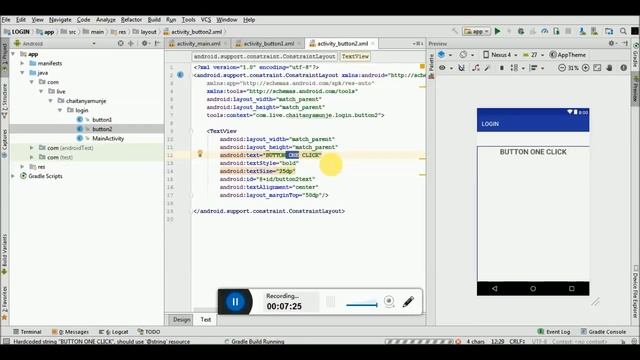The width and height of the screenshot is (640, 360).
Task: Open design surface layers dropdown
Action: pyautogui.click(x=444, y=55)
